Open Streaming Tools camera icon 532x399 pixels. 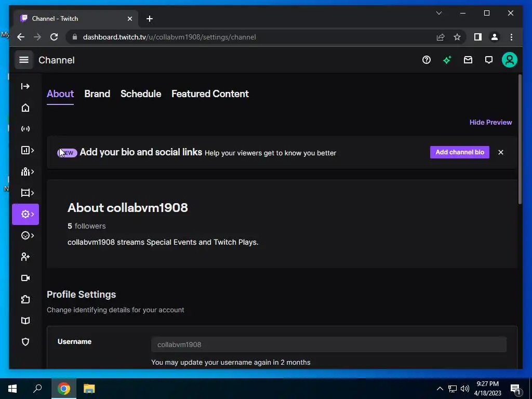[25, 278]
